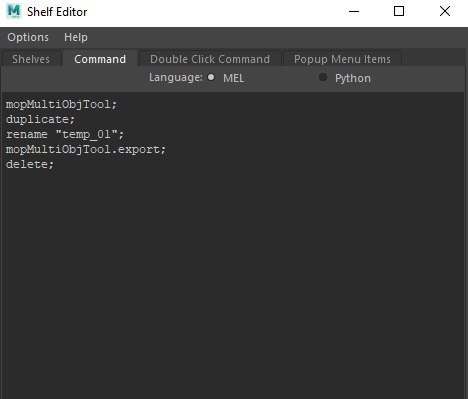Click the line 'mopMultiObjTool;'
Viewport: 468px width, 399px height.
point(61,104)
